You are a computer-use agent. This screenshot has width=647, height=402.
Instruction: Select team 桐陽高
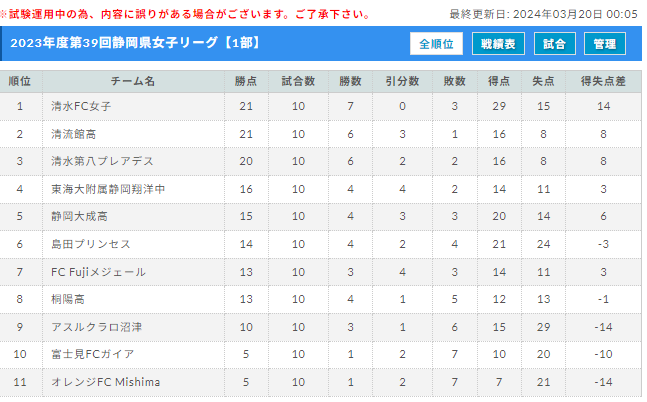pyautogui.click(x=68, y=299)
